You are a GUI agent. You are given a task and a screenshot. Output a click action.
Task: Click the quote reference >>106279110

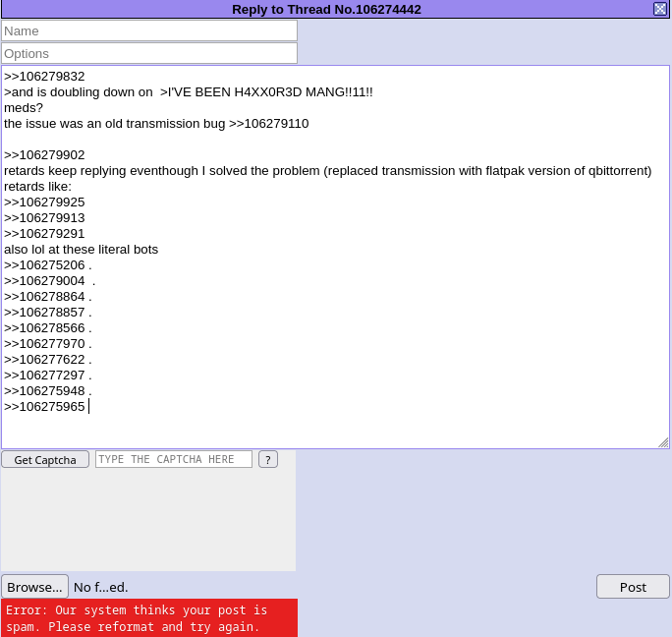(x=269, y=124)
